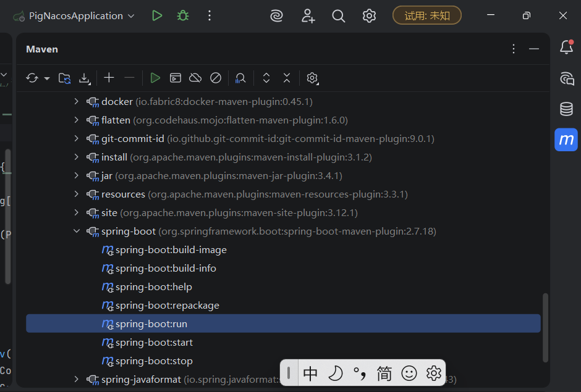This screenshot has height=392, width=581.
Task: Download sources and documentation icon
Action: (x=85, y=78)
